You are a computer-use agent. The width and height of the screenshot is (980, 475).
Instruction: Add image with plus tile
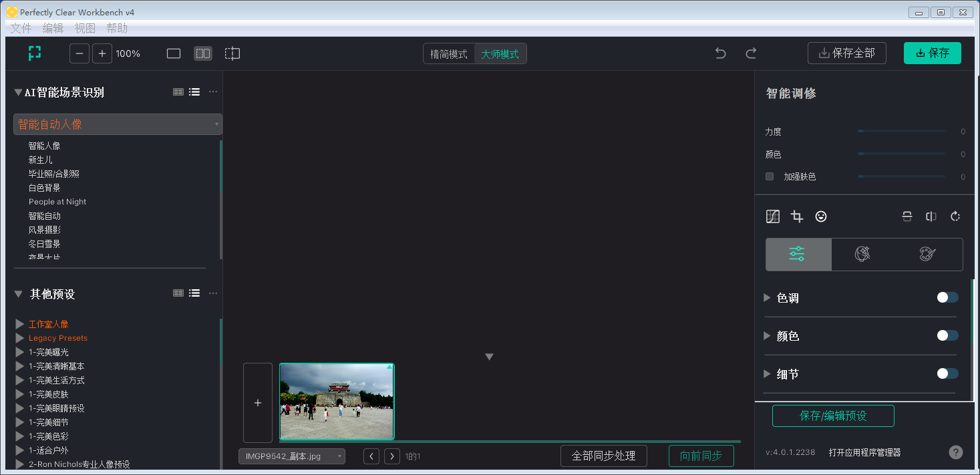tap(258, 403)
